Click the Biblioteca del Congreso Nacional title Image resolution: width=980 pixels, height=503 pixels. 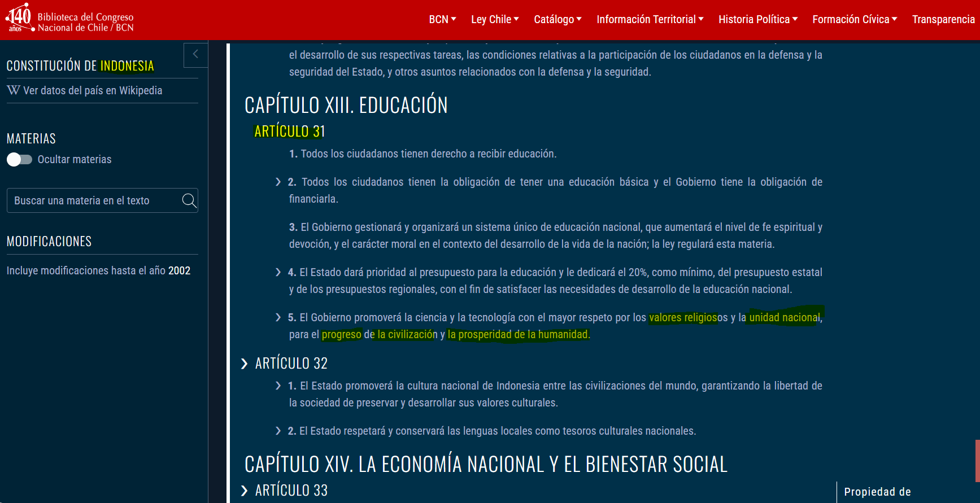[x=86, y=23]
